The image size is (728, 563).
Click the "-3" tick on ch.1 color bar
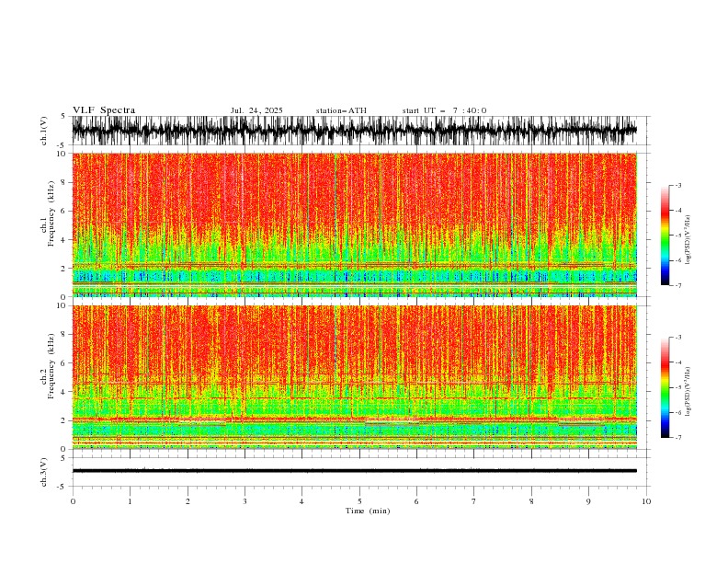[678, 185]
